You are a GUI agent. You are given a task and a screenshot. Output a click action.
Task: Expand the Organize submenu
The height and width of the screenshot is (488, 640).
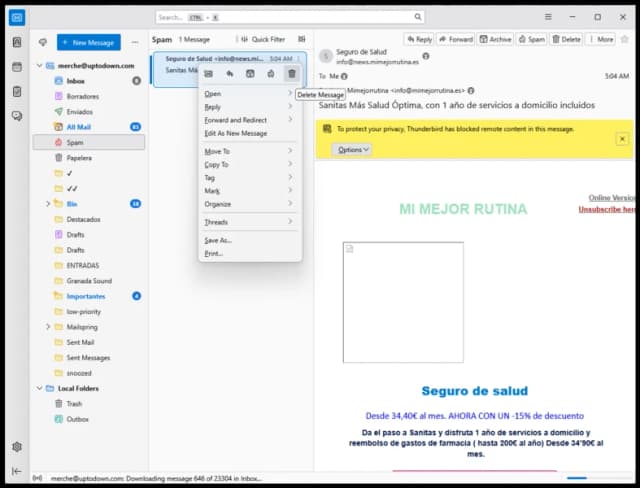(x=249, y=204)
